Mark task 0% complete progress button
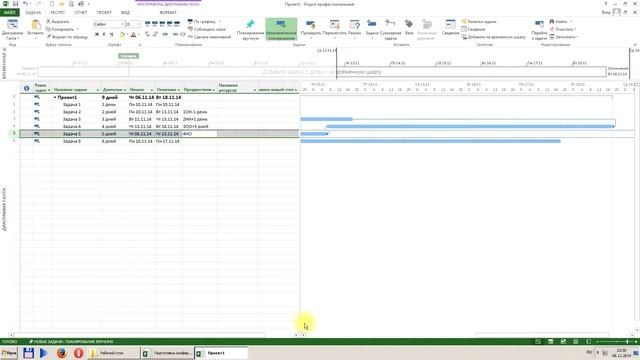 click(148, 24)
